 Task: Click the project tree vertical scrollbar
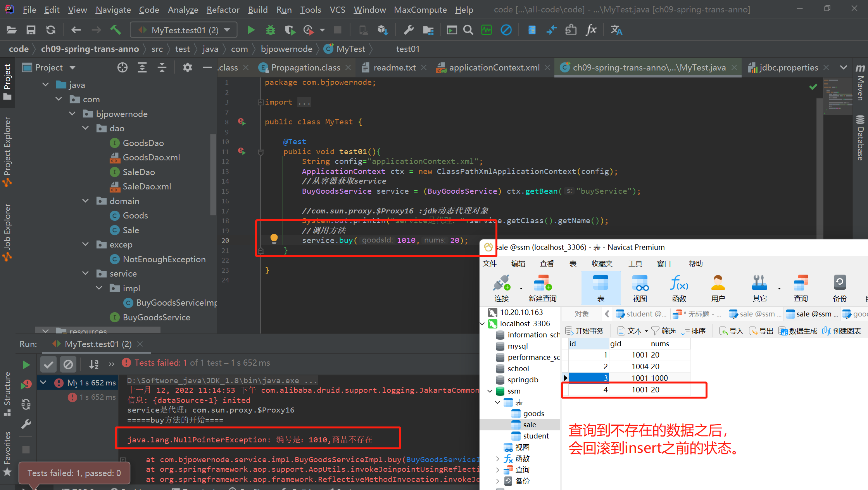click(213, 174)
